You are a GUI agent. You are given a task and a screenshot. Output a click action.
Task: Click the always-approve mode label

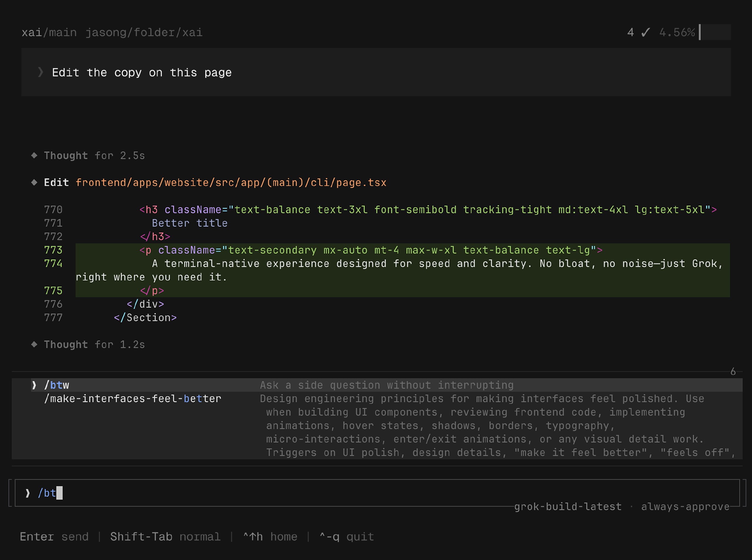(x=685, y=507)
